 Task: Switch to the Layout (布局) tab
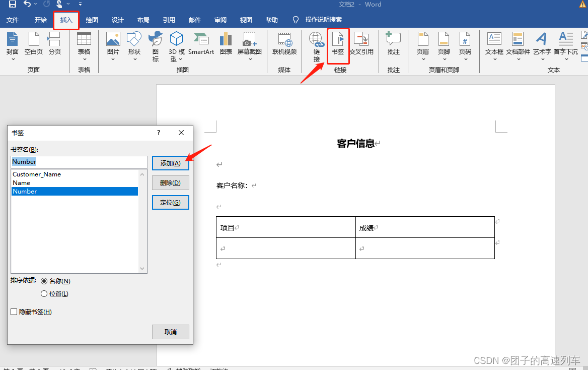point(143,20)
